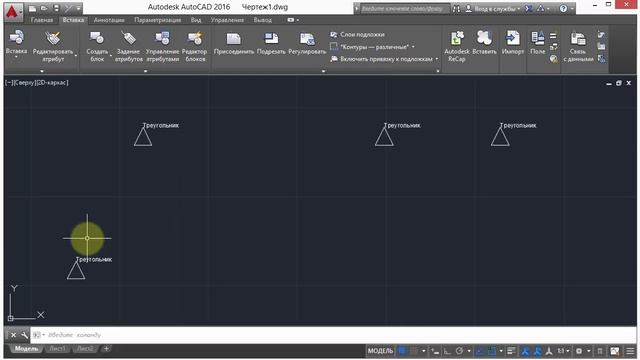This screenshot has height=360, width=640.
Task: Toggle snap mode in the status bar
Action: pyautogui.click(x=414, y=351)
